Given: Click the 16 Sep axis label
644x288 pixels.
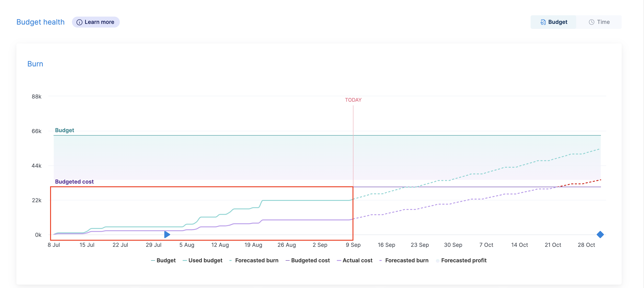Looking at the screenshot, I should (386, 245).
